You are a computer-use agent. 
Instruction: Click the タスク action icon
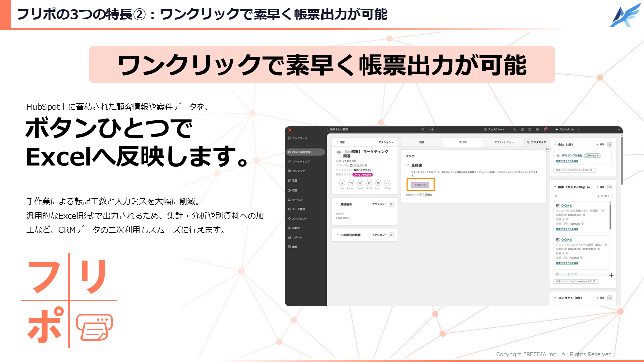[369, 183]
